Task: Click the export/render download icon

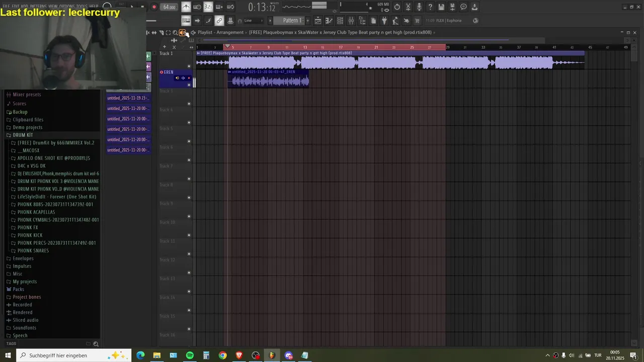Action: pyautogui.click(x=474, y=7)
